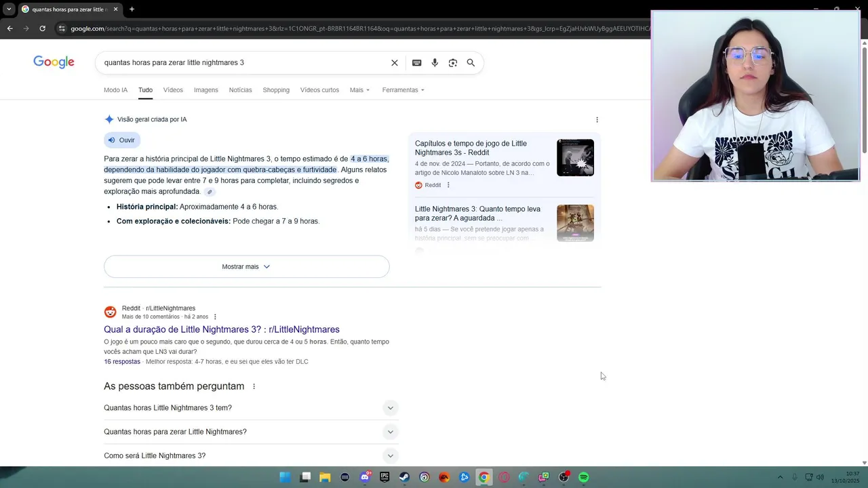868x488 pixels.
Task: Click the Google logo
Action: tap(54, 62)
